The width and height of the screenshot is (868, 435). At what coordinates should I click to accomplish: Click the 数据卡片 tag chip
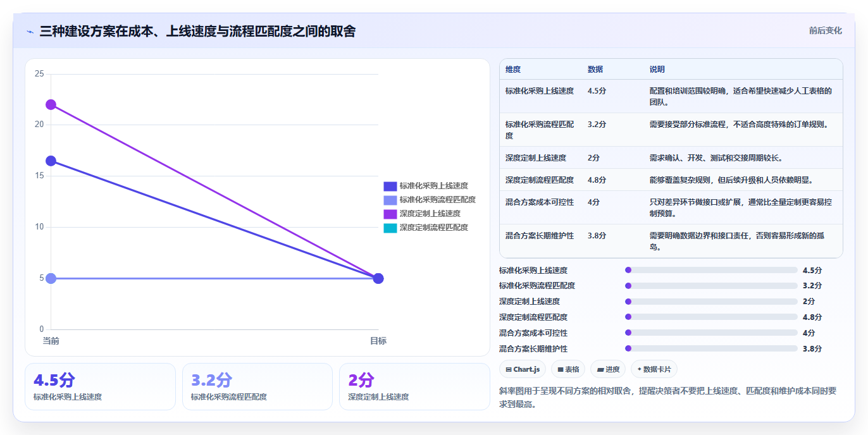click(x=654, y=369)
